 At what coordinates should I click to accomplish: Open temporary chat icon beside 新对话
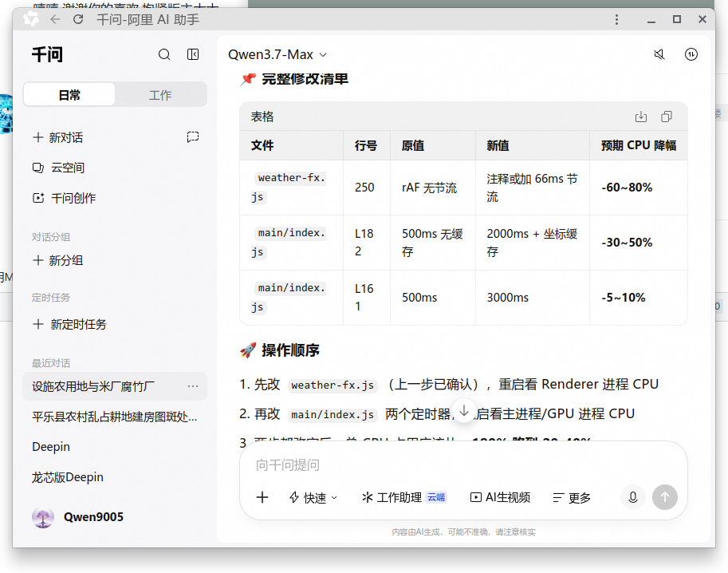(193, 137)
